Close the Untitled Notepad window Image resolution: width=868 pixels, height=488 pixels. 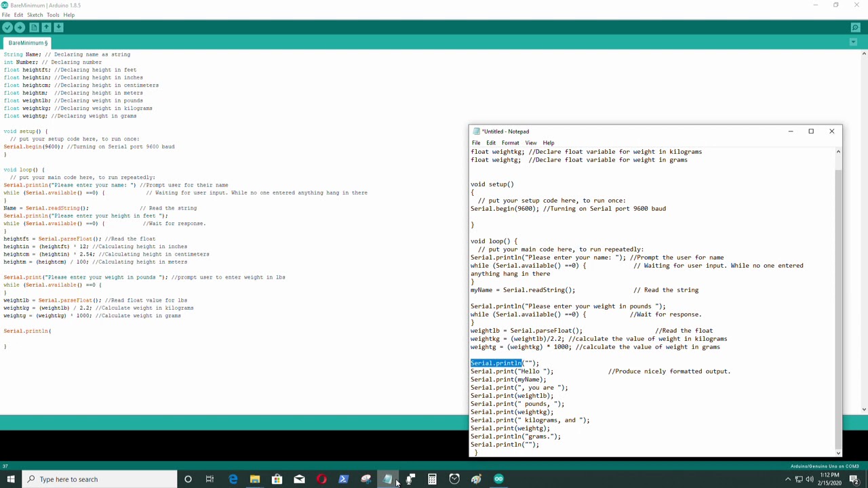click(832, 131)
